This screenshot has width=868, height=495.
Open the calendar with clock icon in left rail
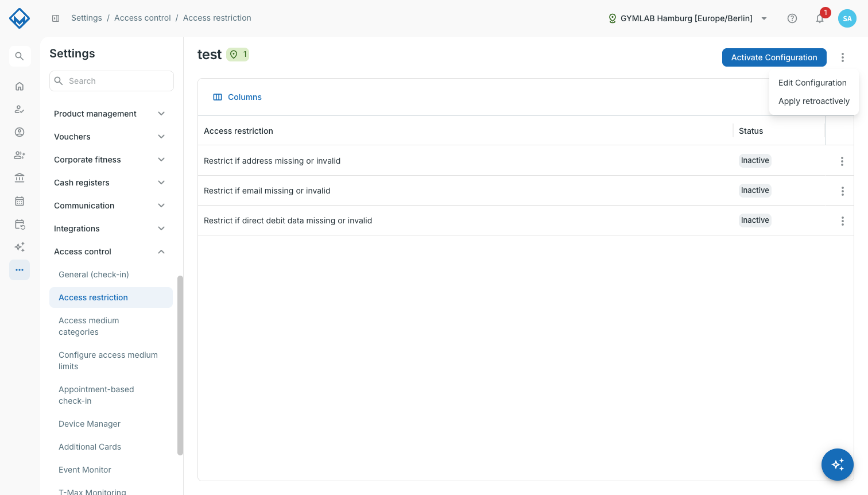[20, 224]
